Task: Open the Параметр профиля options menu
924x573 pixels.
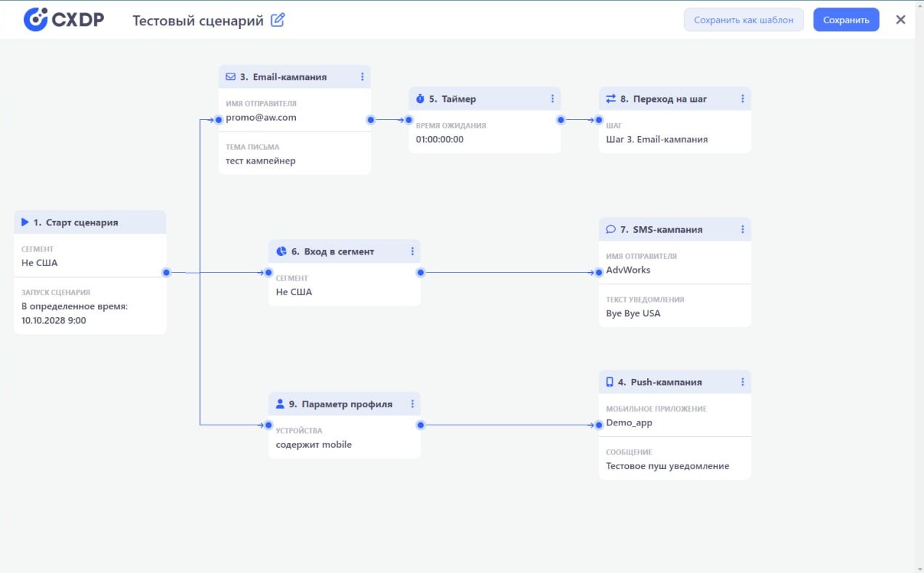Action: click(x=412, y=404)
